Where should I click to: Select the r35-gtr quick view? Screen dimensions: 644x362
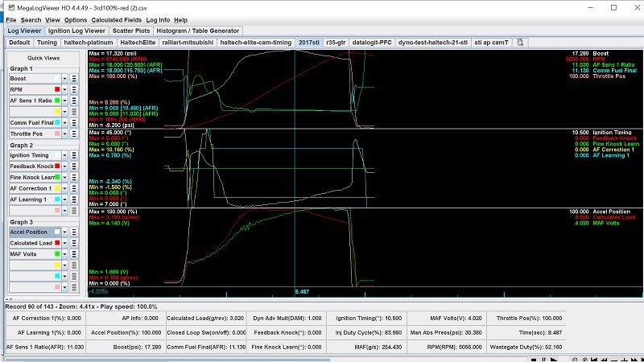point(336,43)
